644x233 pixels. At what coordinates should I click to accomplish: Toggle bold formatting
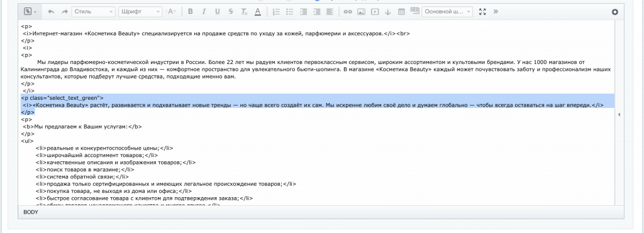tap(190, 11)
